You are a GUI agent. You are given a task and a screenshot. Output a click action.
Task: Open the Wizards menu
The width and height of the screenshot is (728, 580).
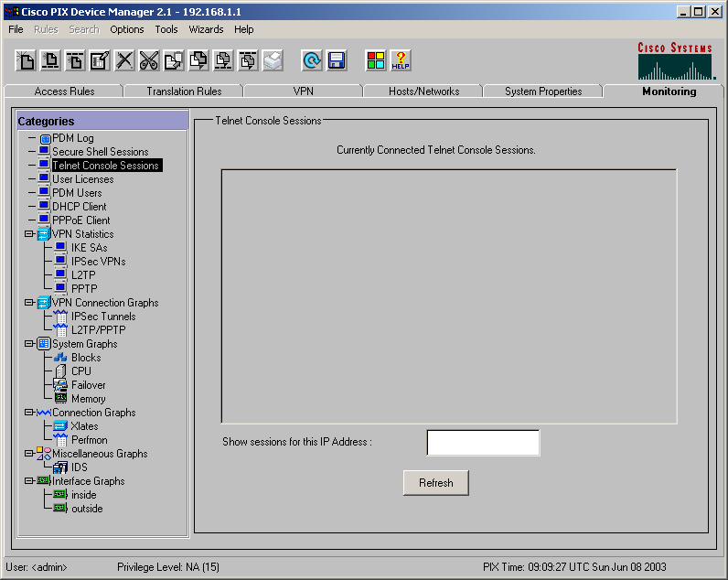click(x=206, y=29)
